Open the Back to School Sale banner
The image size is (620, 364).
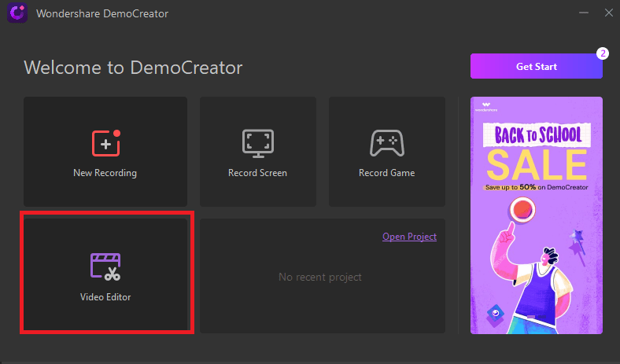pos(536,215)
